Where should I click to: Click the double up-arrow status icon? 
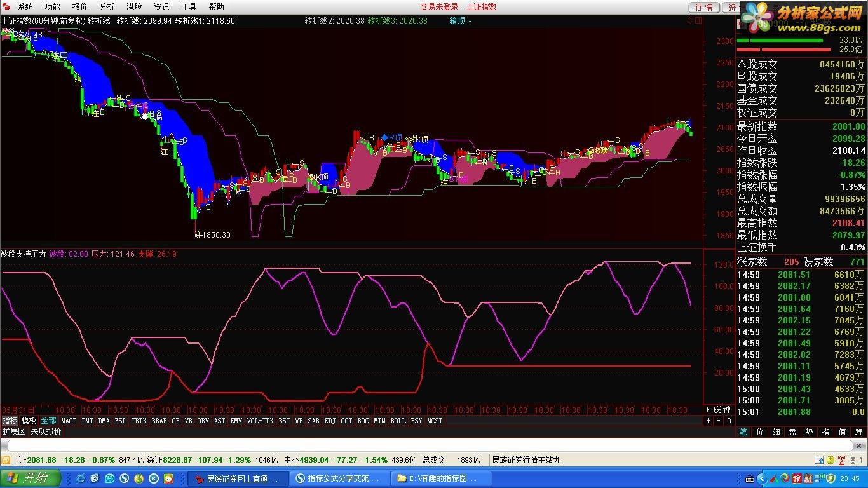[x=853, y=460]
